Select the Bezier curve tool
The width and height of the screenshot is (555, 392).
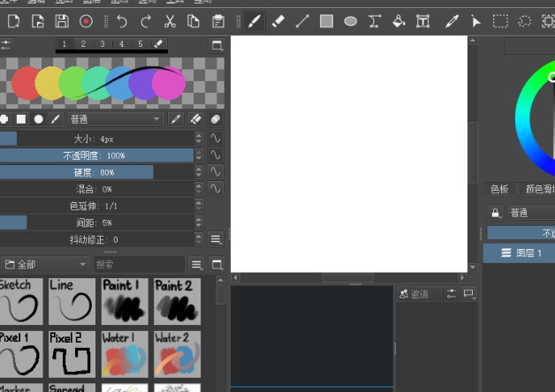[375, 21]
